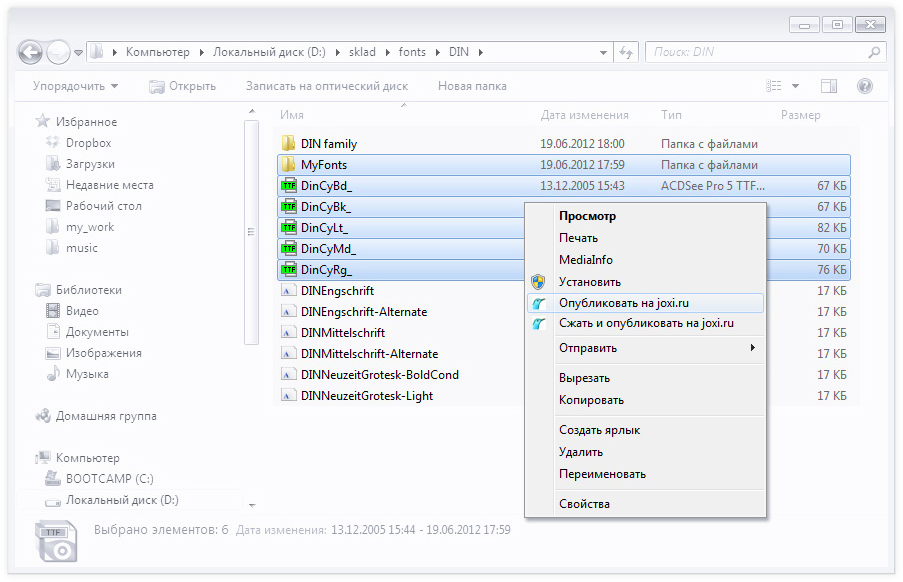Click the Dropbox icon in favorites

click(x=53, y=143)
